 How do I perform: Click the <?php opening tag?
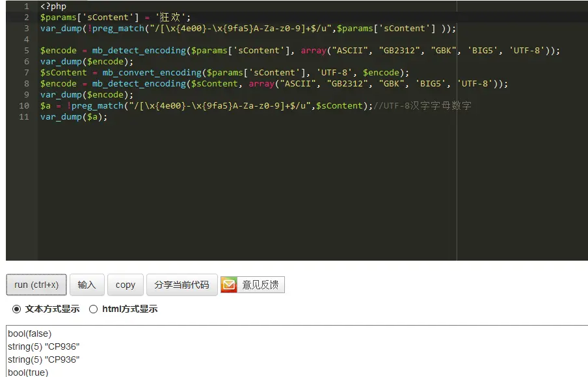[x=51, y=6]
